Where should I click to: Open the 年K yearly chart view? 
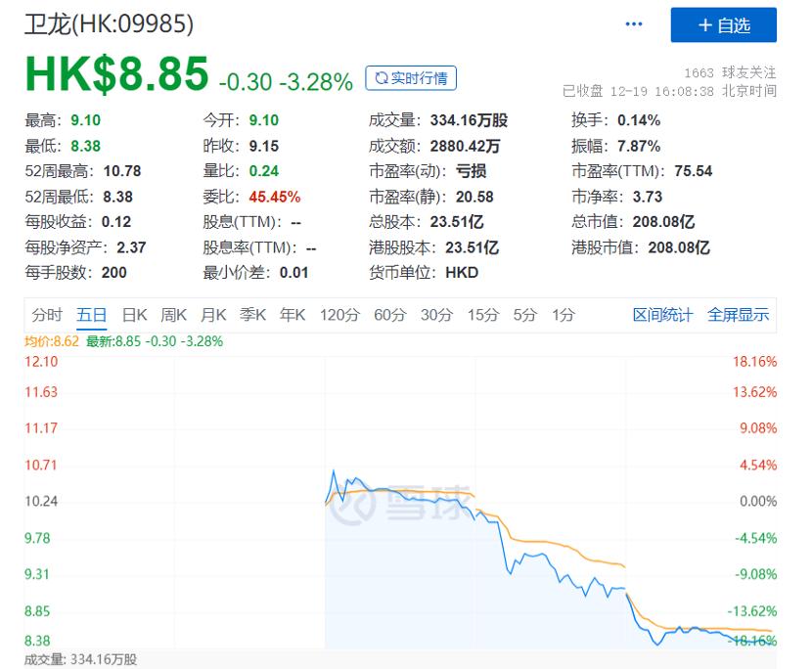tap(293, 315)
